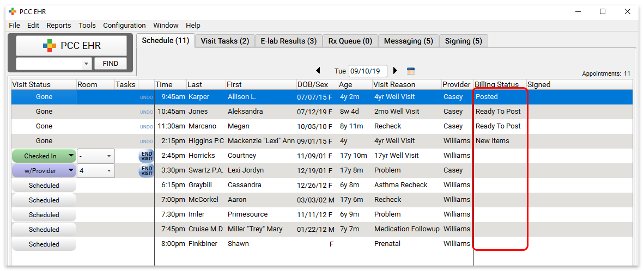
Task: Sort by Time column header
Action: pyautogui.click(x=171, y=84)
